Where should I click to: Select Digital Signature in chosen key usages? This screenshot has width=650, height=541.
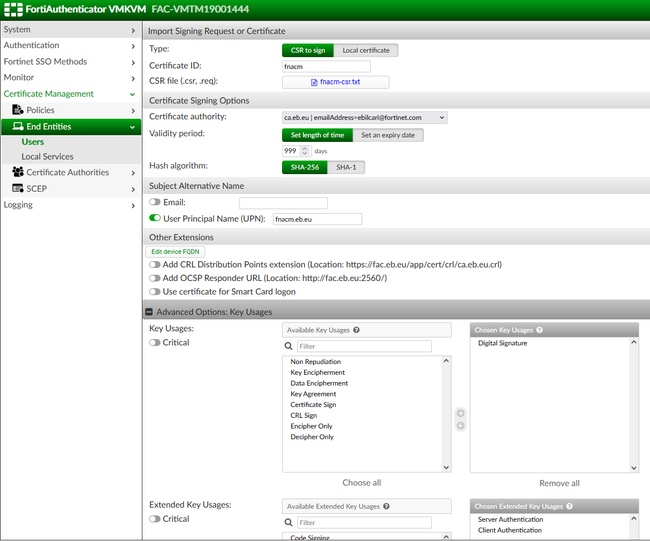click(x=502, y=343)
